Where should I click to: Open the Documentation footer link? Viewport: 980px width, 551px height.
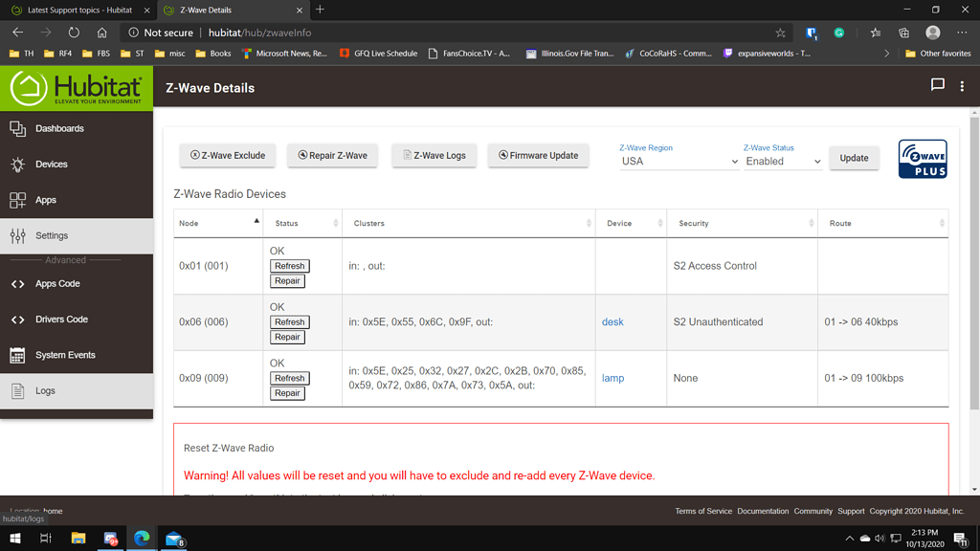click(763, 511)
